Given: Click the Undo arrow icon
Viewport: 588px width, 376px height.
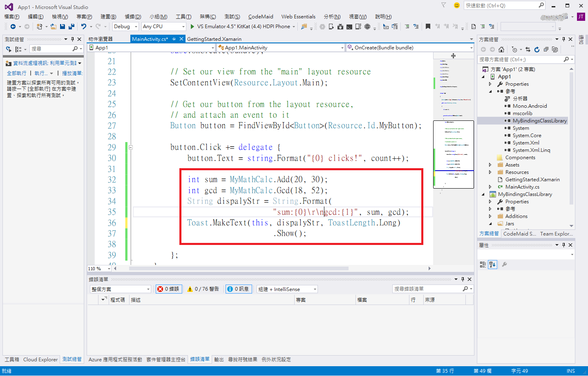Looking at the screenshot, I should 84,27.
